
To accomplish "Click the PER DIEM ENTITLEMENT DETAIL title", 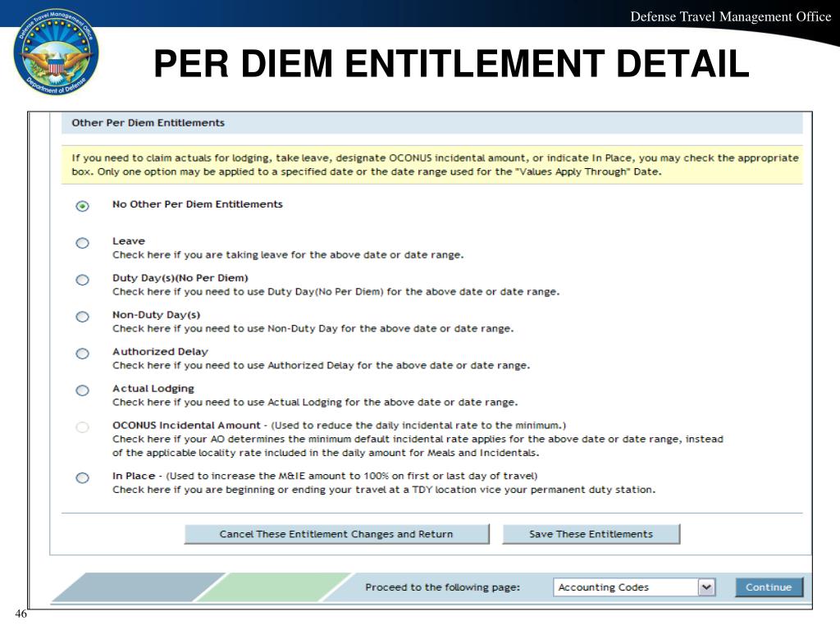I will click(451, 64).
